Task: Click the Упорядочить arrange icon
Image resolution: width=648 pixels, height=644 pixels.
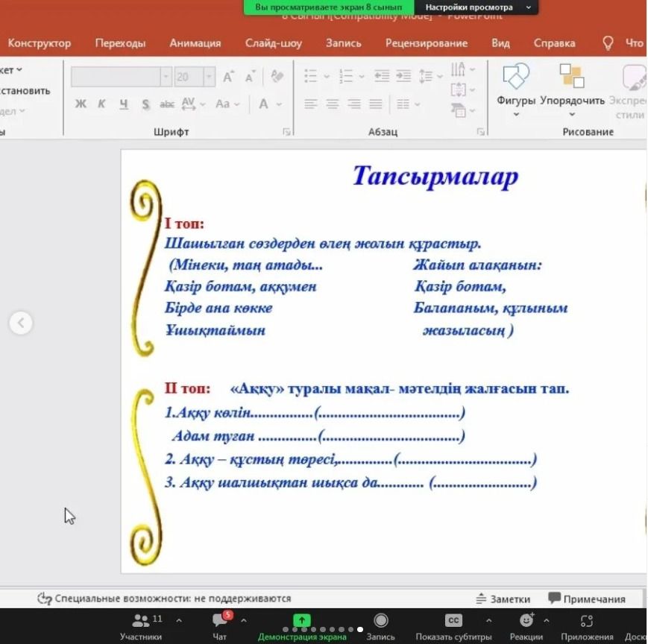Action: pos(572,77)
